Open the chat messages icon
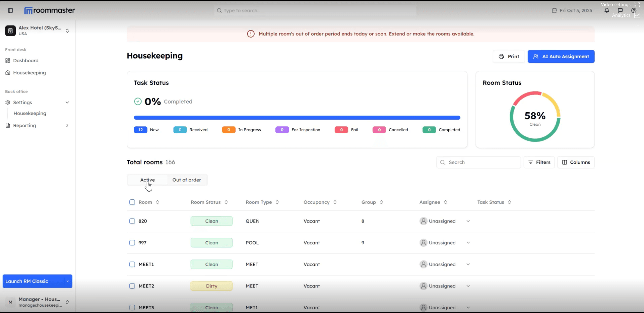The width and height of the screenshot is (644, 313). pos(620,10)
